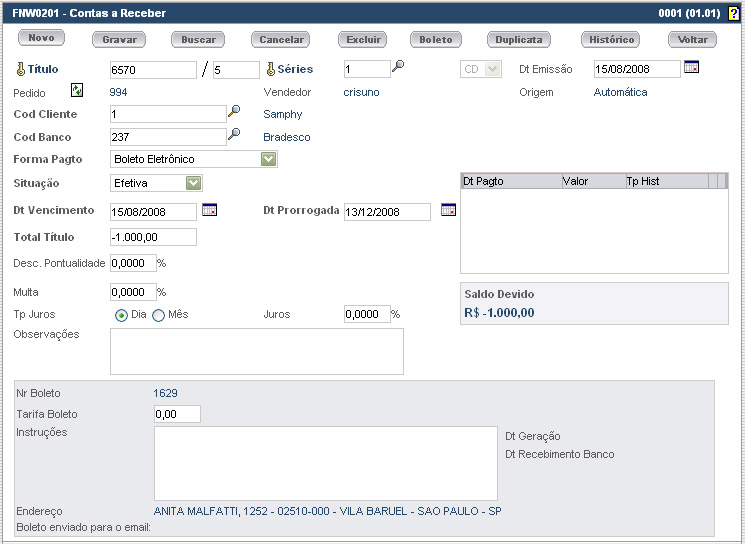Click the Voltar button
745x544 pixels.
coord(692,40)
